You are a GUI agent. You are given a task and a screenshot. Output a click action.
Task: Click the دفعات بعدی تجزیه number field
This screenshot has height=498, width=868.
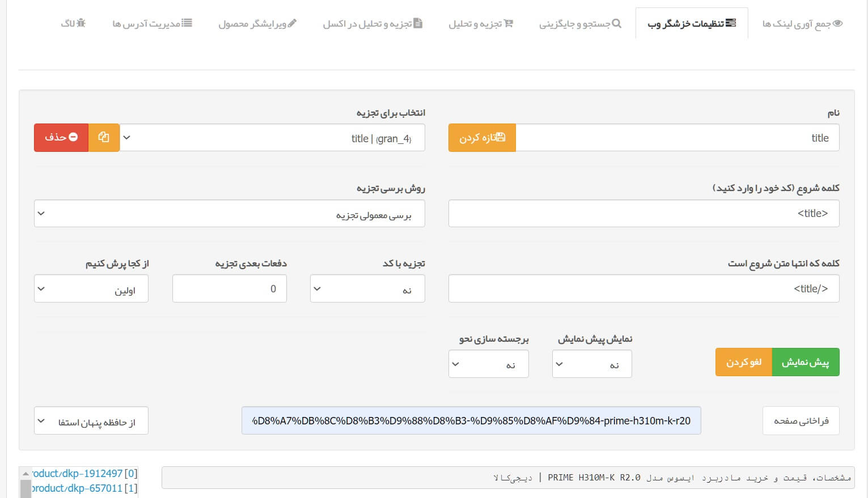click(230, 288)
